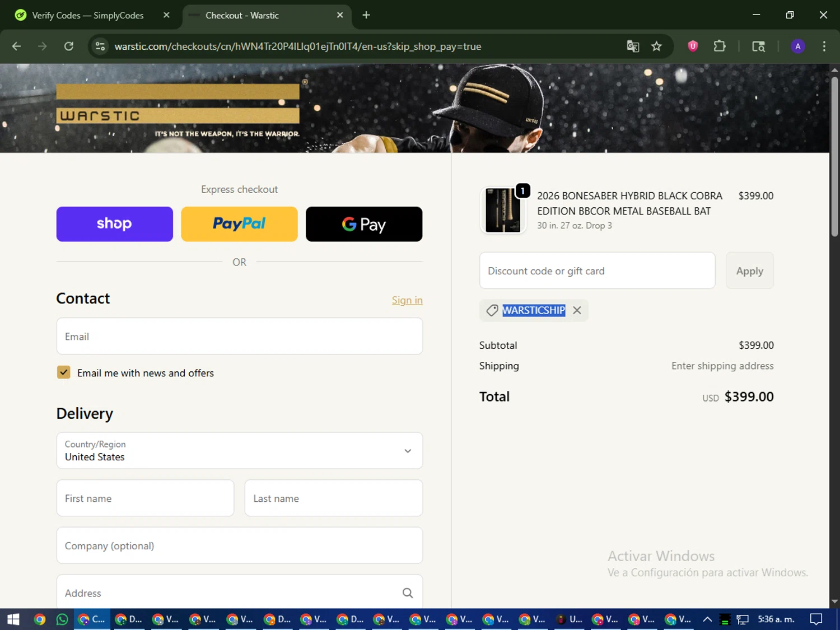The width and height of the screenshot is (840, 630).
Task: Click the Apply discount button
Action: point(749,270)
